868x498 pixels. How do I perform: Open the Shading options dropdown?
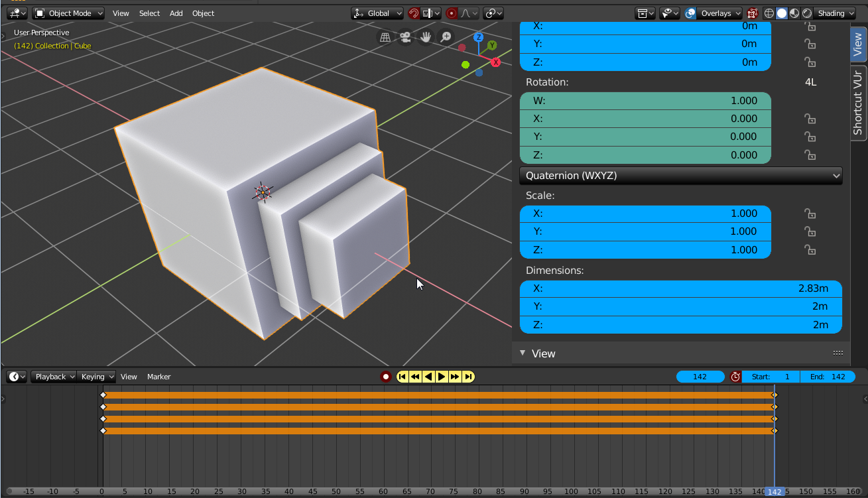pyautogui.click(x=835, y=13)
